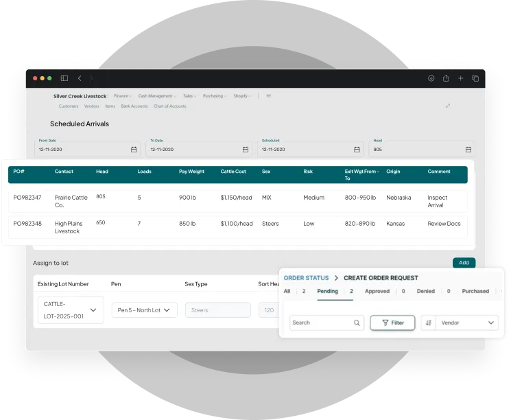Click the search magnifier icon
This screenshot has width=511, height=420.
pyautogui.click(x=357, y=323)
